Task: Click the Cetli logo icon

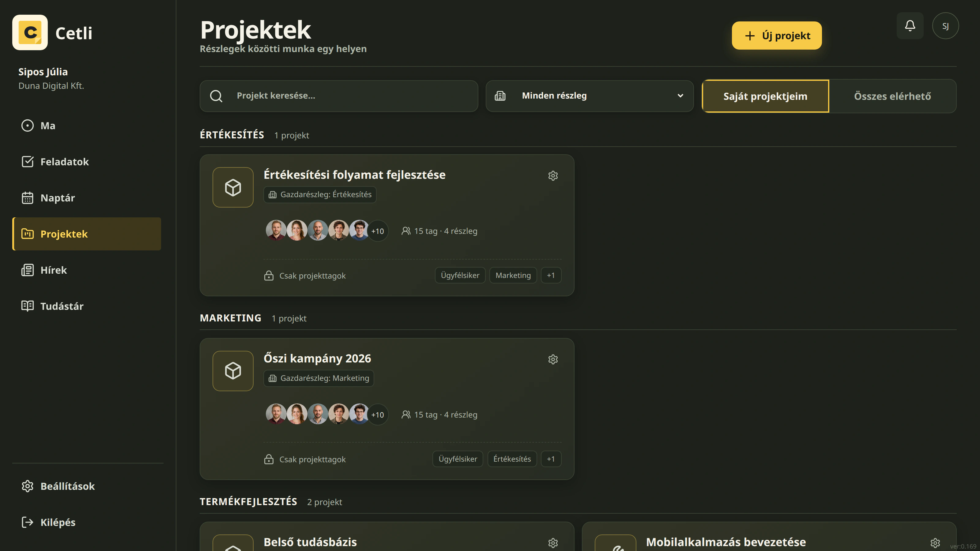Action: [x=30, y=32]
